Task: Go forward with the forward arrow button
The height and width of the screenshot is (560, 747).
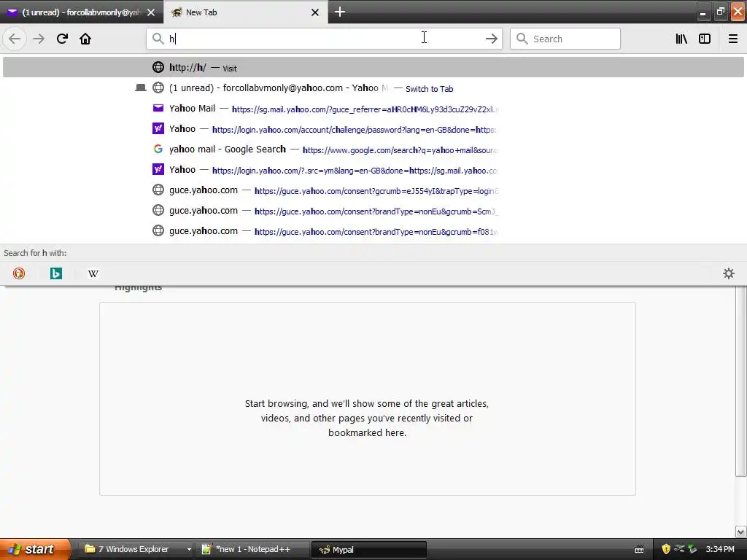Action: pos(39,39)
